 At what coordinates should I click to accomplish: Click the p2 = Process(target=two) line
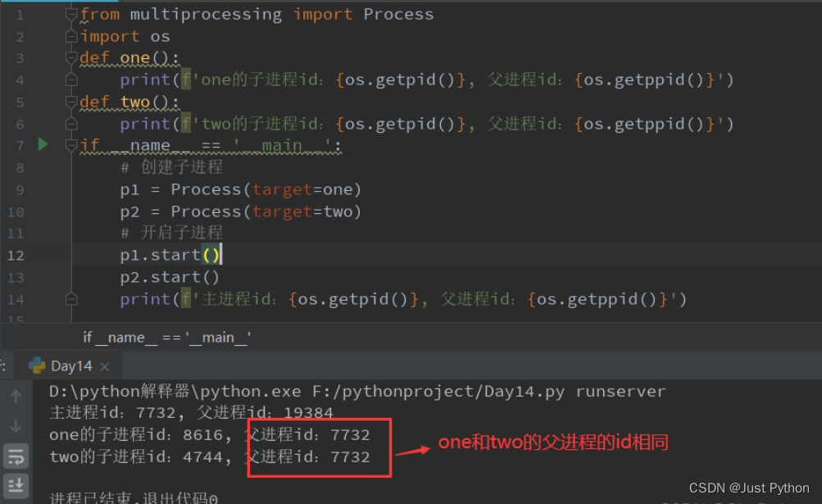[x=241, y=211]
